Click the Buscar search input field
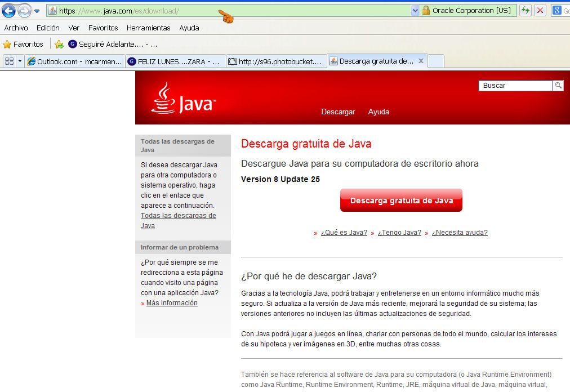The image size is (570, 392). (515, 86)
